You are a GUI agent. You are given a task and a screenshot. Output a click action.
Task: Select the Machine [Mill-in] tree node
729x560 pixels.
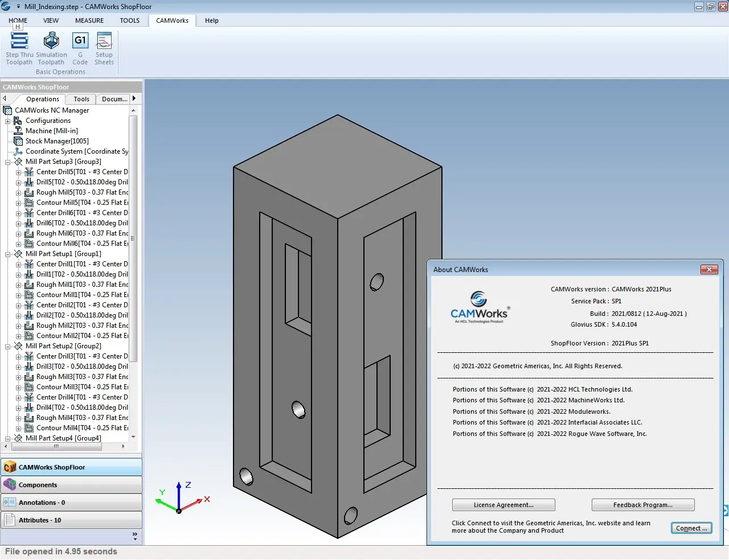click(51, 131)
